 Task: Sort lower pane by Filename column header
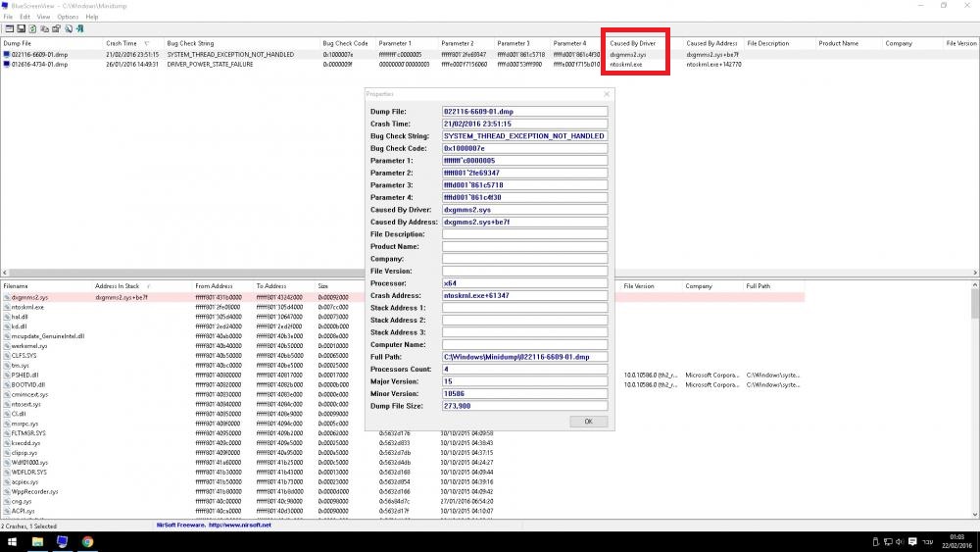tap(46, 285)
